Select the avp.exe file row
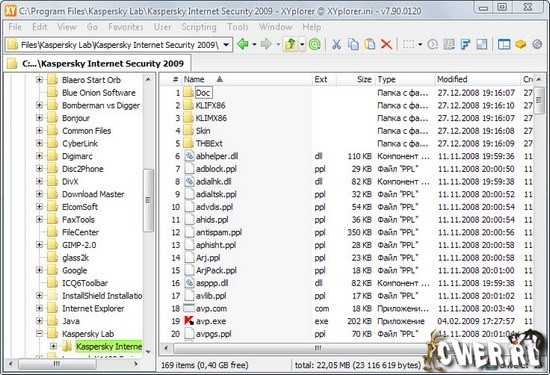 point(346,321)
